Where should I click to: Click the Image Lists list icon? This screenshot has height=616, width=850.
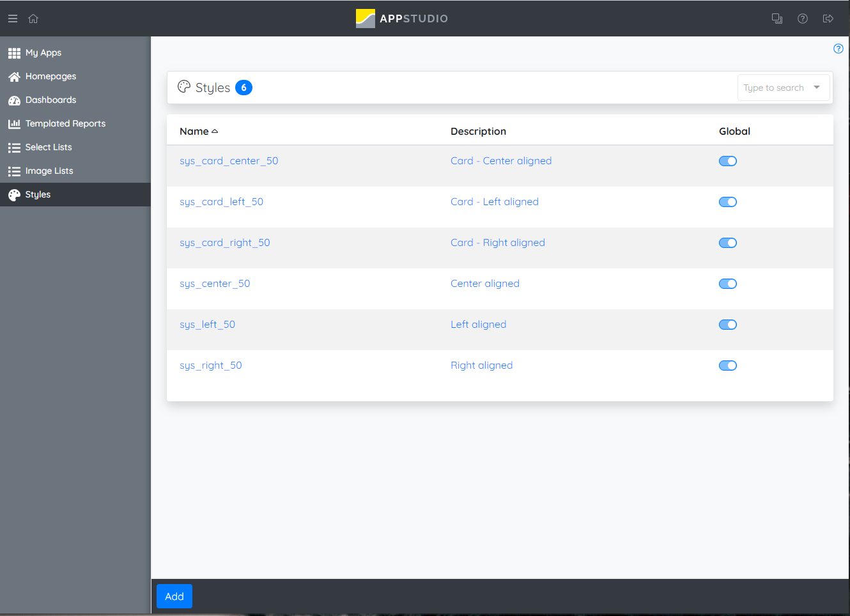14,171
